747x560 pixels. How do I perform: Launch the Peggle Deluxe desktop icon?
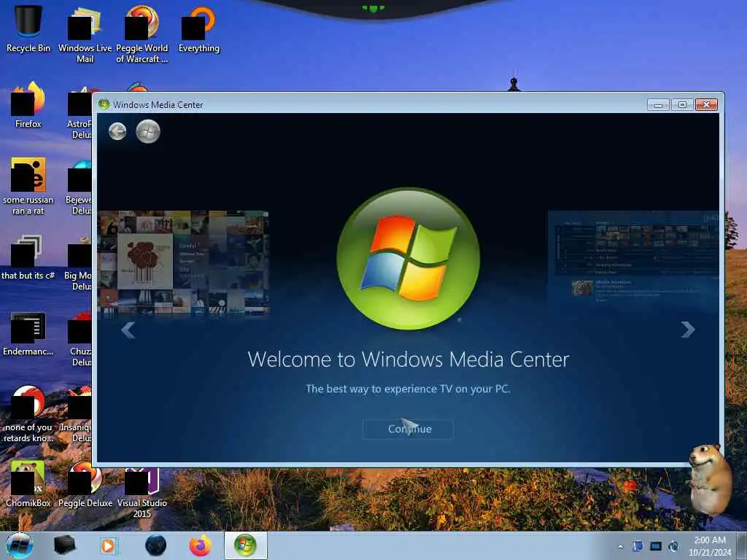tap(85, 484)
